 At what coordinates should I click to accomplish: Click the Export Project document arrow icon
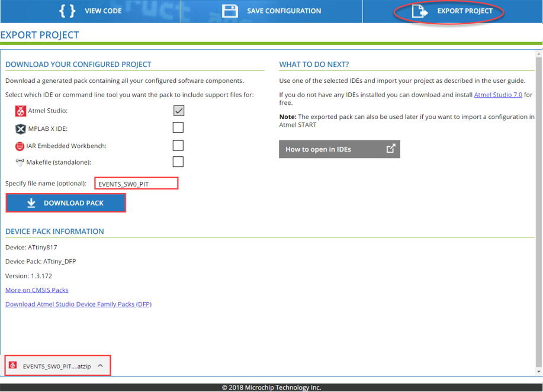pos(420,11)
